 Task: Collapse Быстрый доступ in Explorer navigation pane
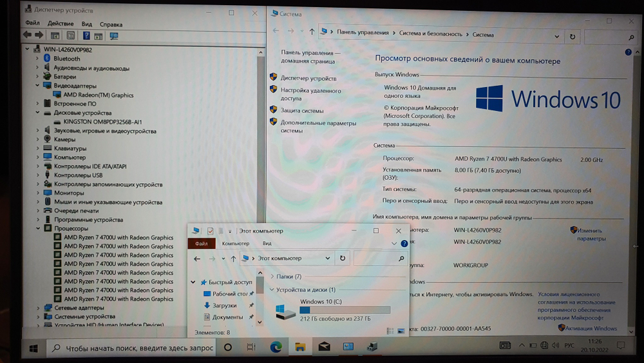pyautogui.click(x=193, y=282)
